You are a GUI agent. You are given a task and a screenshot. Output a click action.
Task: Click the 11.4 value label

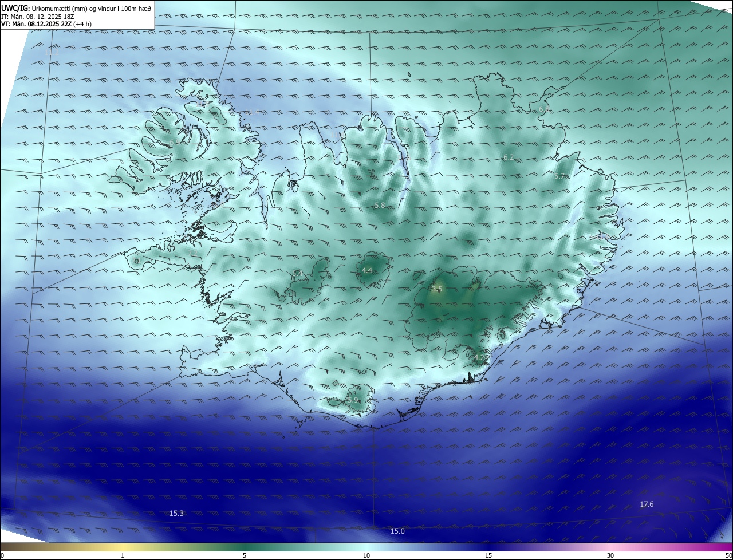251,112
